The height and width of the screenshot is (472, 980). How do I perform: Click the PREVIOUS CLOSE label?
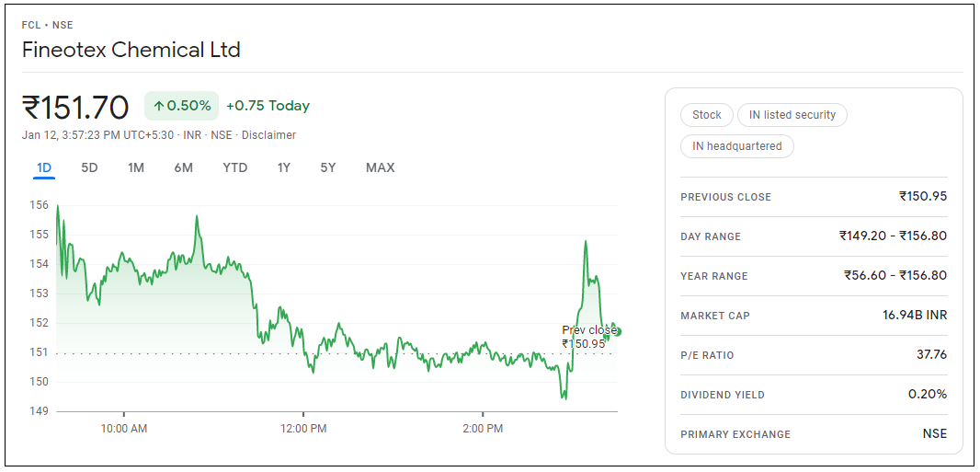point(725,197)
